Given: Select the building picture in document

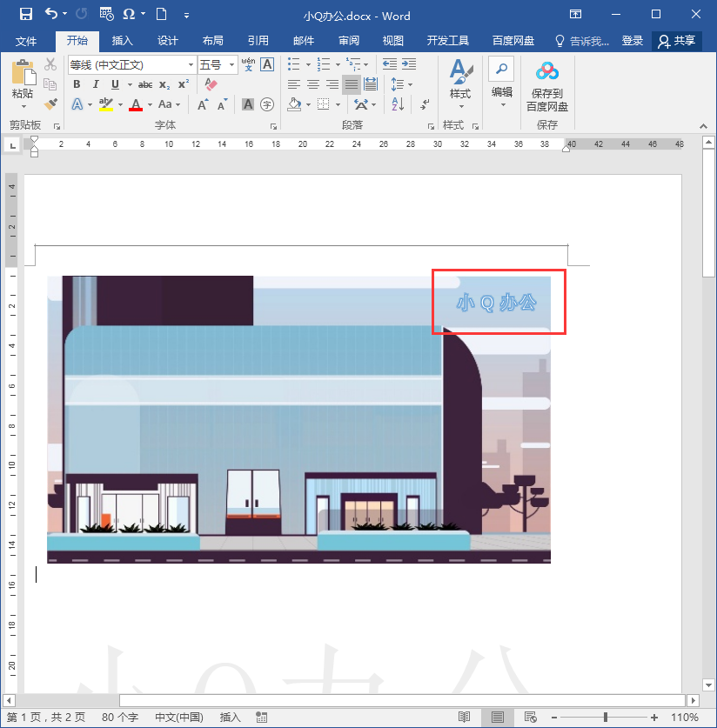Looking at the screenshot, I should (x=299, y=419).
